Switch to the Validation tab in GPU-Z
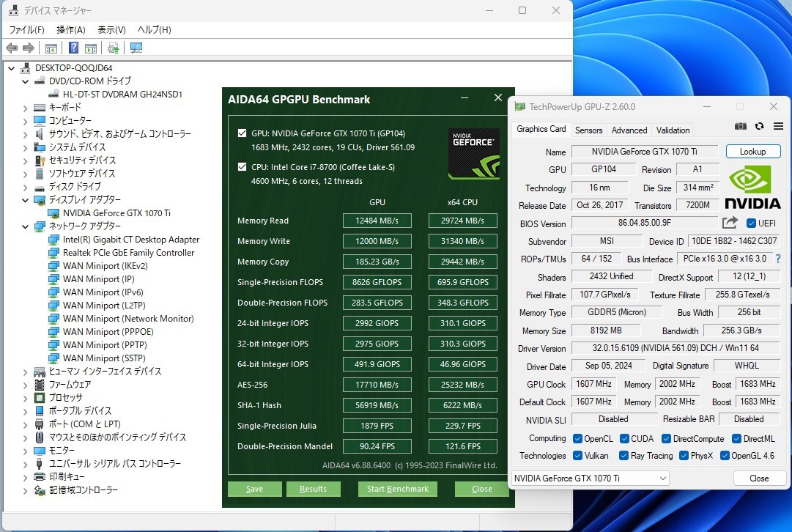The image size is (792, 532). click(x=673, y=130)
